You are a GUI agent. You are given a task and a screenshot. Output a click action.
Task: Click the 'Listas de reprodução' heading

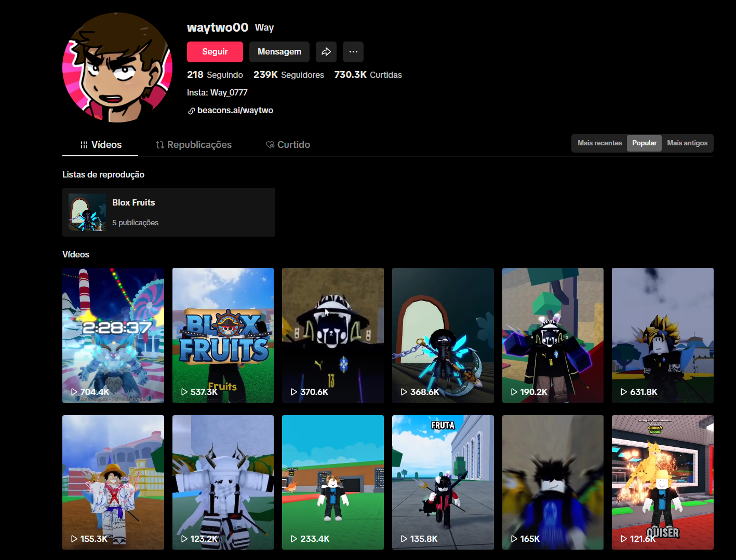103,174
